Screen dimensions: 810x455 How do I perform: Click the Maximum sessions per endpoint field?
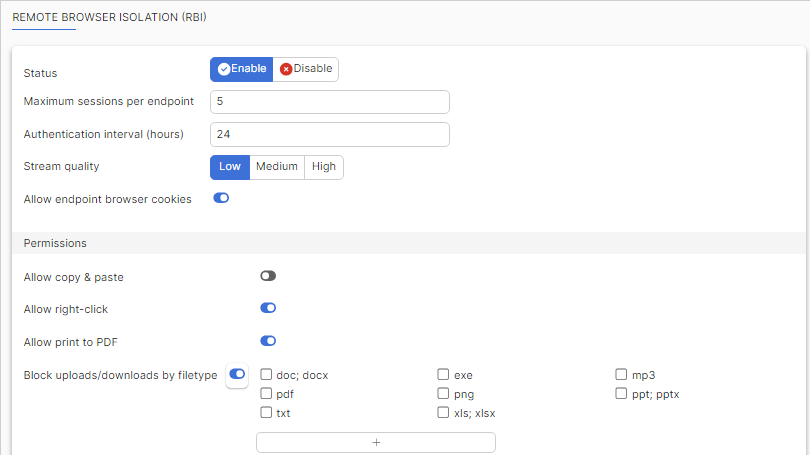[329, 102]
